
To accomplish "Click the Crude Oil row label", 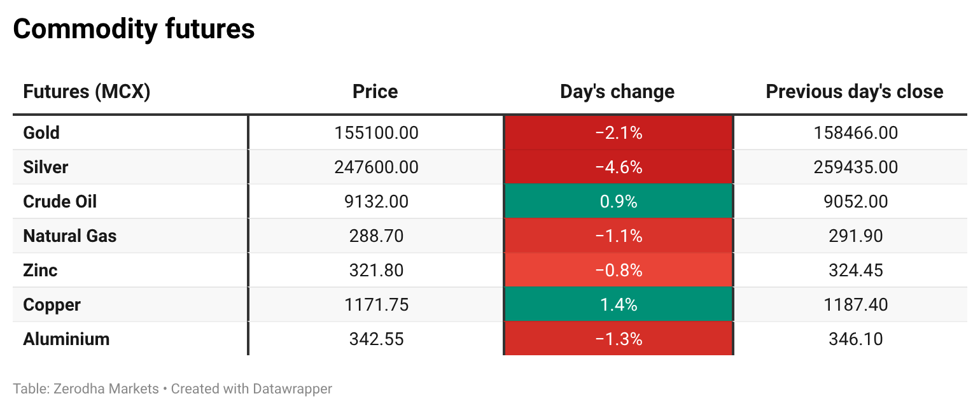I will coord(60,201).
